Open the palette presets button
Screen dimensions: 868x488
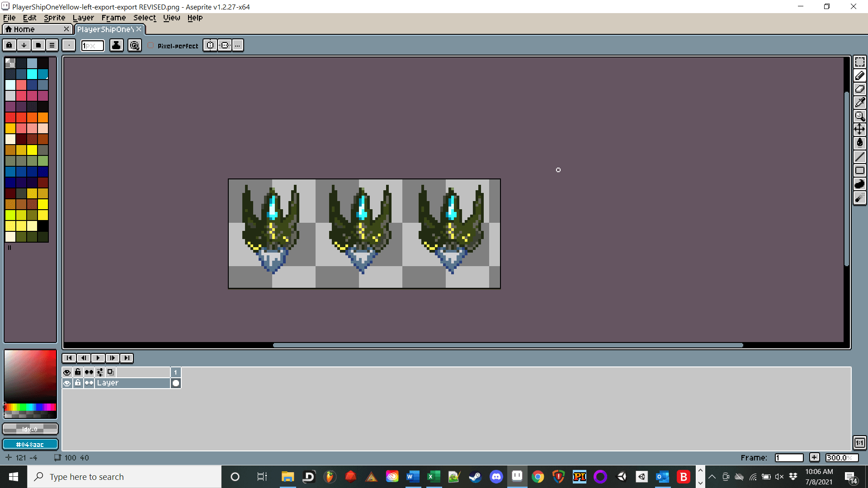[x=38, y=45]
